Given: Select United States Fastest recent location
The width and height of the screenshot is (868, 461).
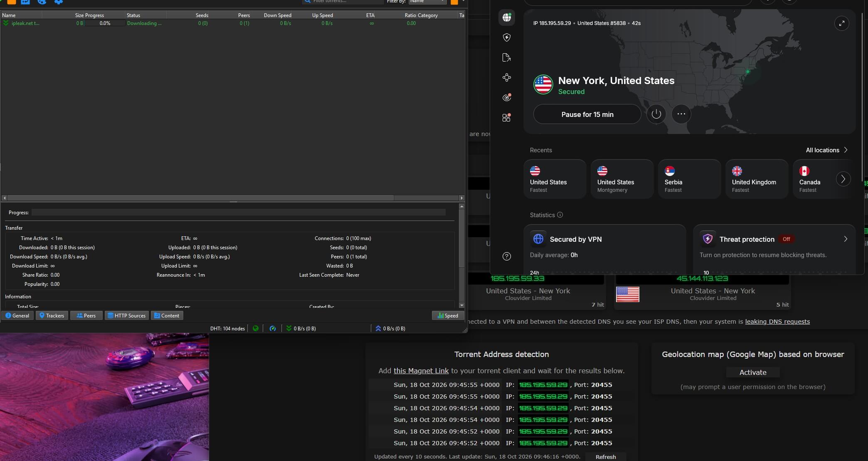Looking at the screenshot, I should 555,179.
